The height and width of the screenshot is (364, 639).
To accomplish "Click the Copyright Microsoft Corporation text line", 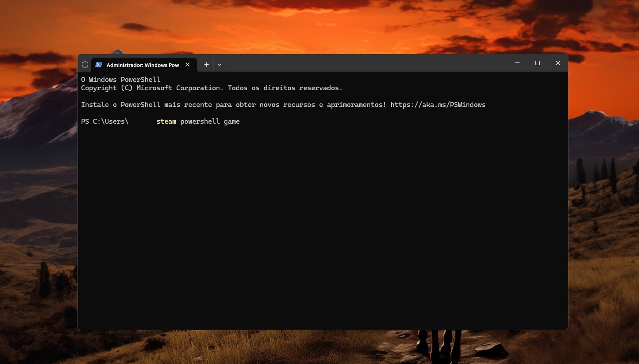I will point(212,88).
